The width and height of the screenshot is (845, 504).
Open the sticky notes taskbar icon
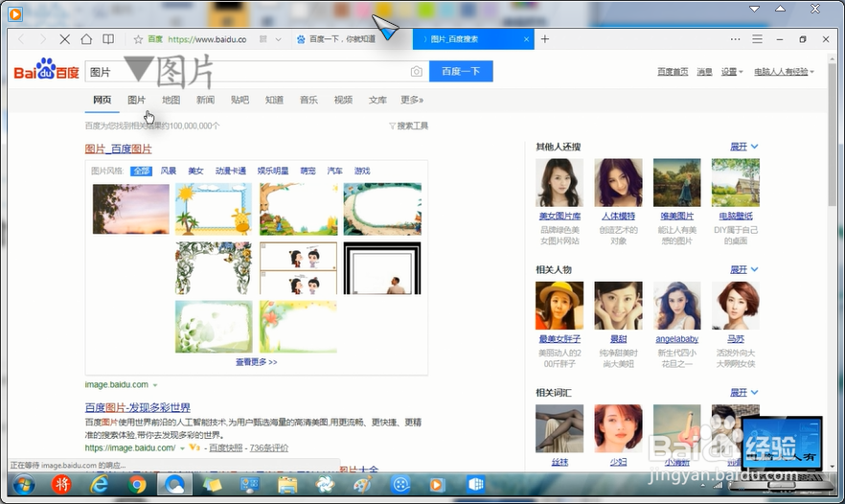click(x=213, y=485)
